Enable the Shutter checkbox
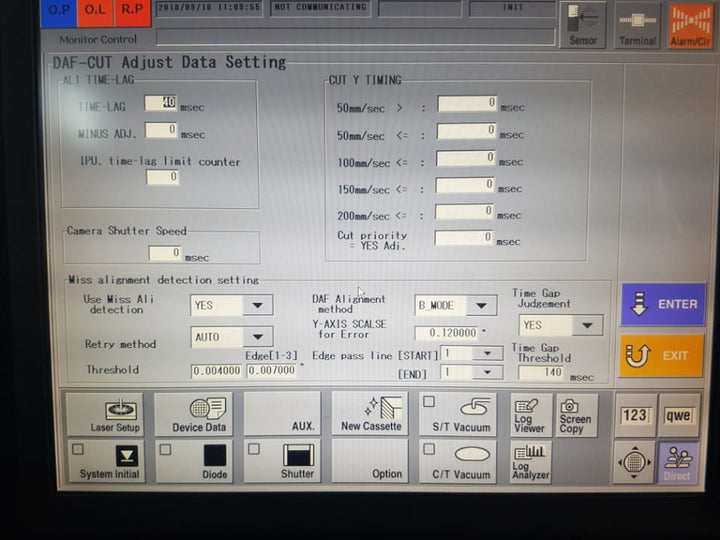The width and height of the screenshot is (720, 540). (254, 449)
